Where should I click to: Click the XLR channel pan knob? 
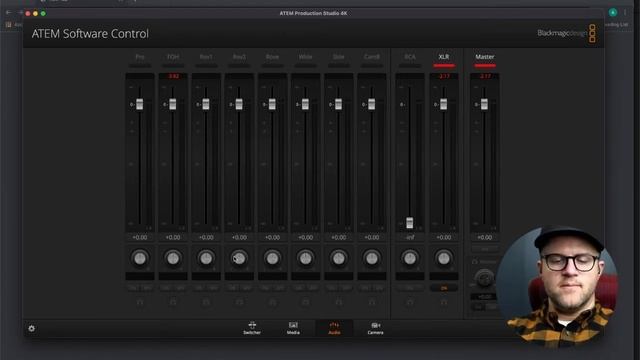[x=444, y=258]
